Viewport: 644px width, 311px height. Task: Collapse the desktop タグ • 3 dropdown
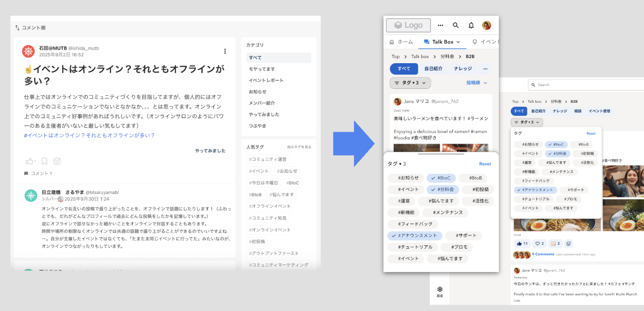[527, 122]
